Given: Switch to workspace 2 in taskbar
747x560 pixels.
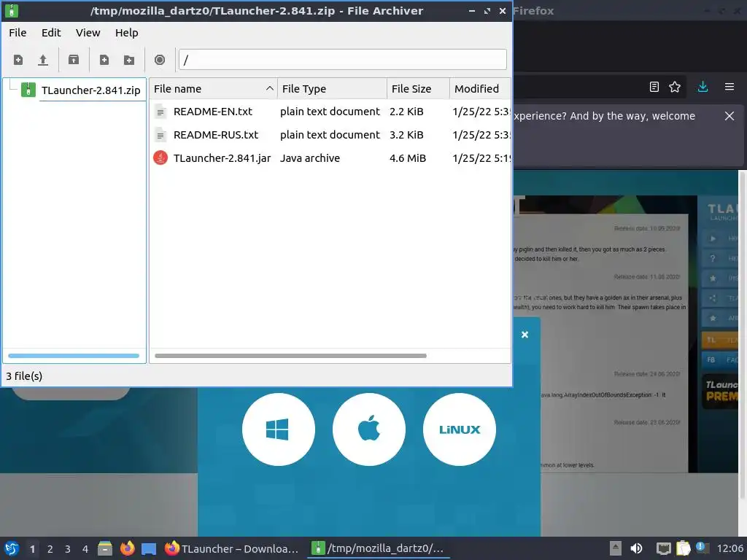Looking at the screenshot, I should click(50, 549).
